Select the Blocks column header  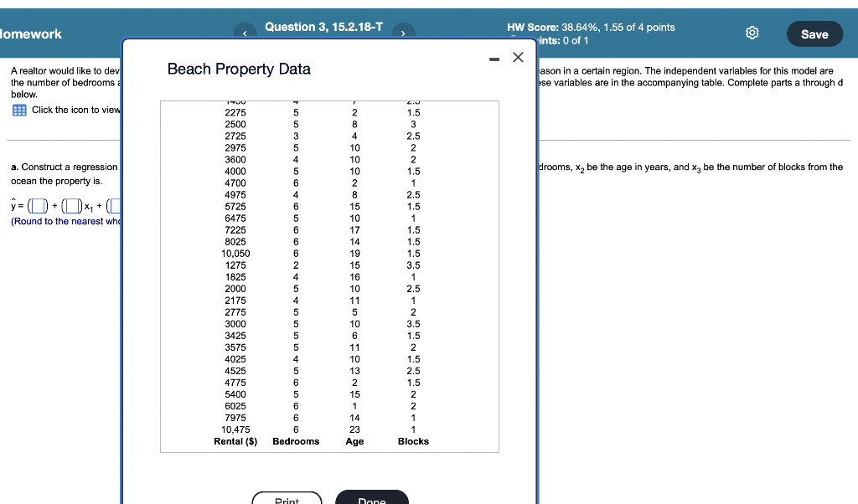click(413, 441)
